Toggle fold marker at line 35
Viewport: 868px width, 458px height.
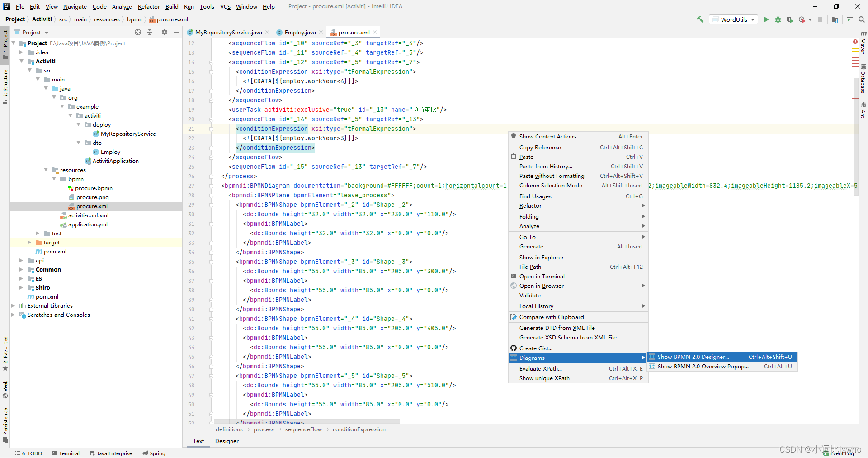pos(211,262)
